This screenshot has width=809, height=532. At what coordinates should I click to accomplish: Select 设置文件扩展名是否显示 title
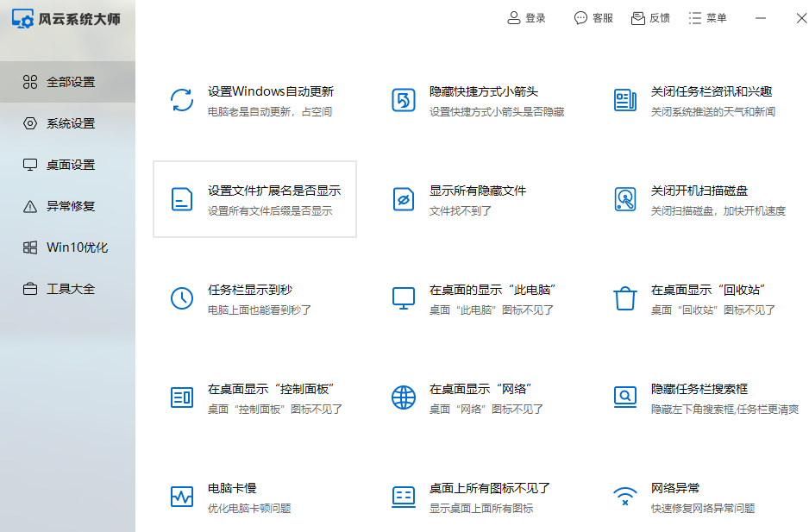(274, 191)
